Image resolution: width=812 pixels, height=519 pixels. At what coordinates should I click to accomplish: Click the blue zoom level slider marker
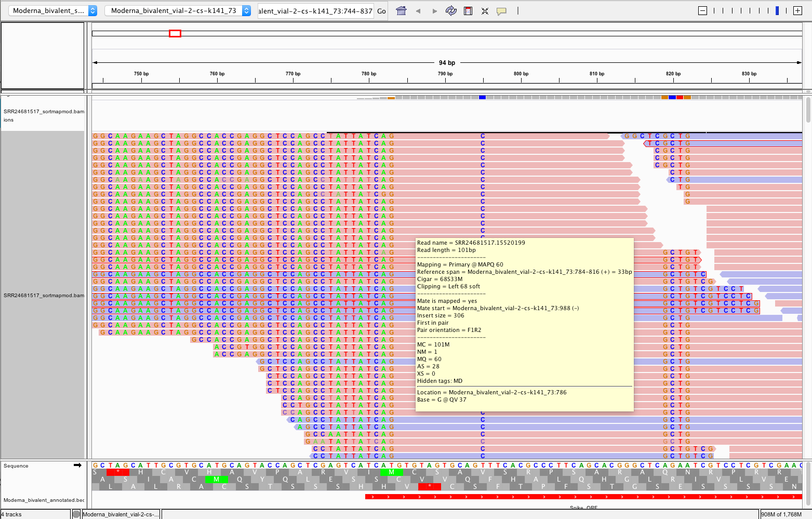click(777, 10)
